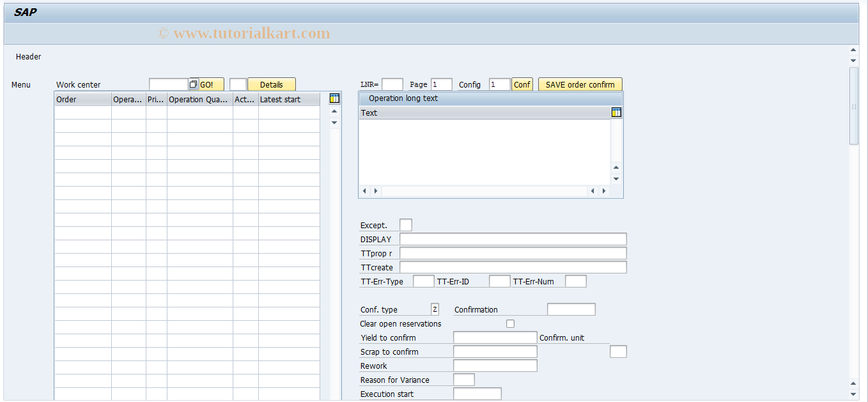Image resolution: width=868 pixels, height=402 pixels.
Task: Open multiple selection icon beside Work center field
Action: click(x=193, y=84)
